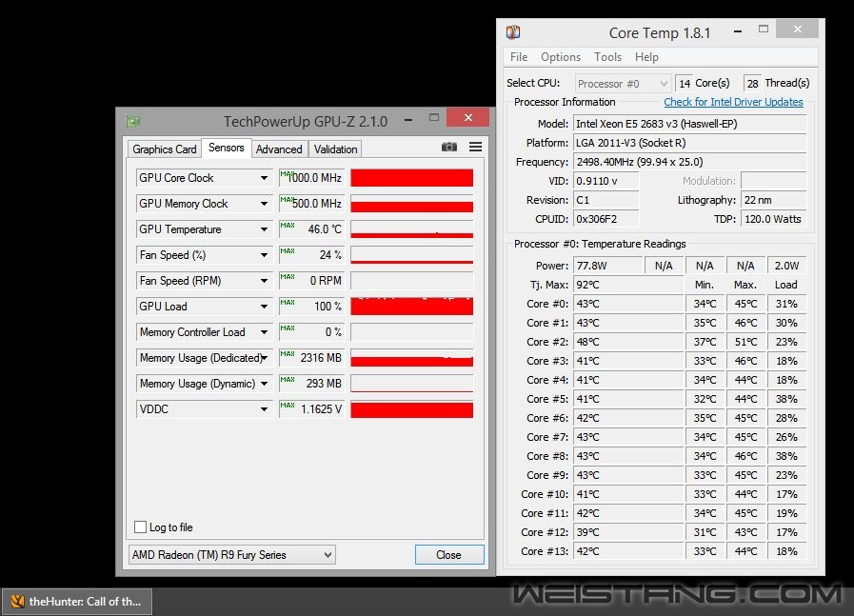Viewport: 854px width, 616px height.
Task: Click Core #0 load 31%
Action: click(786, 304)
